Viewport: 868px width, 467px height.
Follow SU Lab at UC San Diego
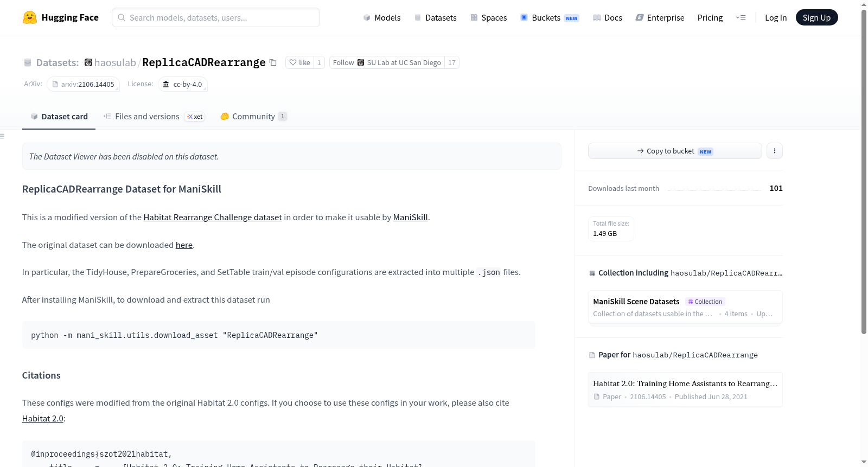click(x=387, y=63)
